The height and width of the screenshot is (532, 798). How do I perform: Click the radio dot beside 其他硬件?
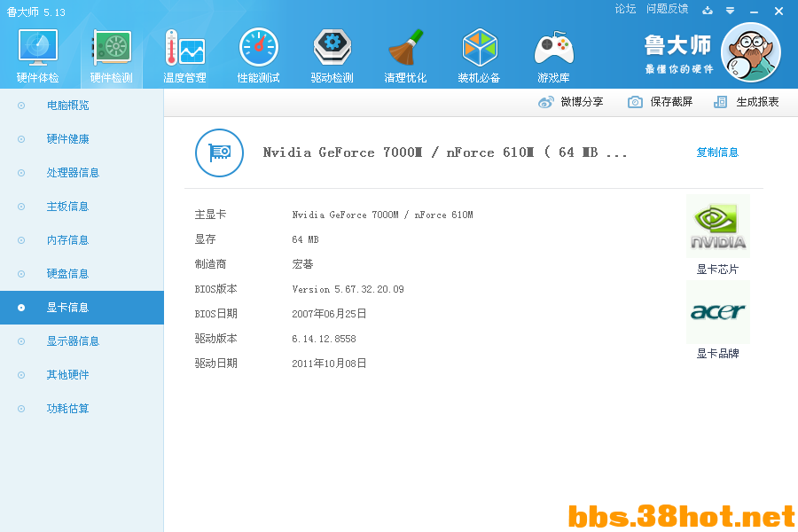[21, 375]
